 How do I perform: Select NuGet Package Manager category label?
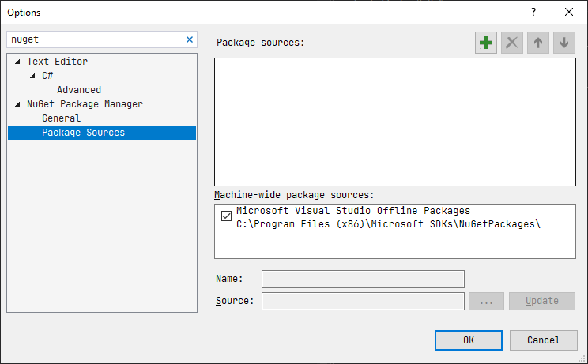(x=85, y=104)
